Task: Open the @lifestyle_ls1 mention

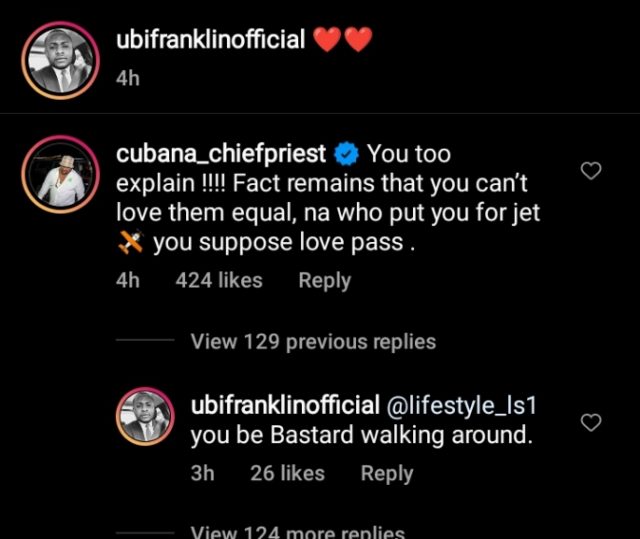Action: [469, 407]
